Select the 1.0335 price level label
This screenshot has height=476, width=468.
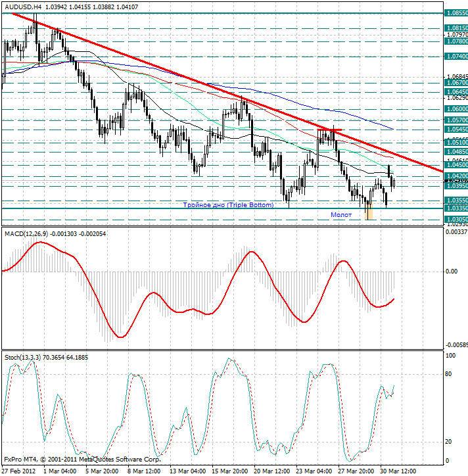point(456,208)
